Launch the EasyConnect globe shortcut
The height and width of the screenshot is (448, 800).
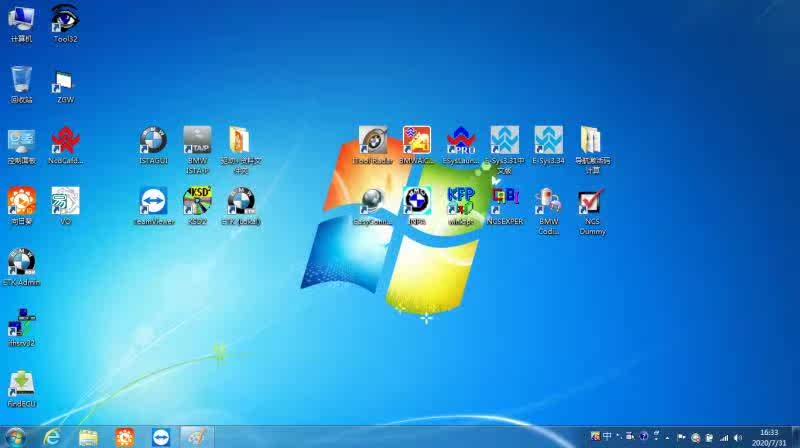[x=372, y=206]
